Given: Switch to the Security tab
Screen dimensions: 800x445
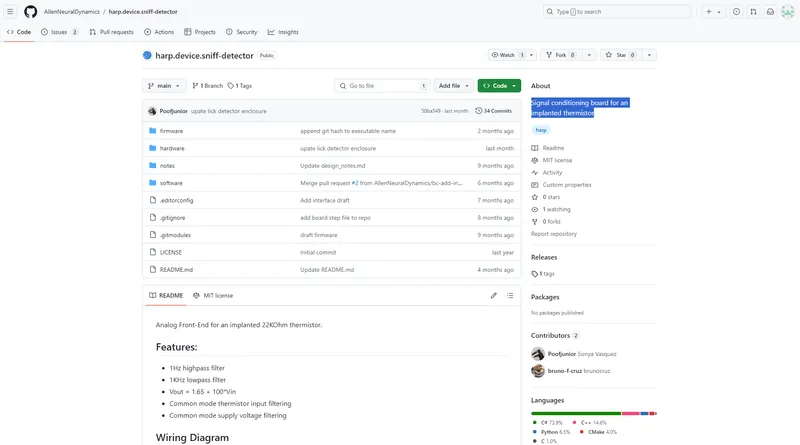Looking at the screenshot, I should pyautogui.click(x=241, y=32).
